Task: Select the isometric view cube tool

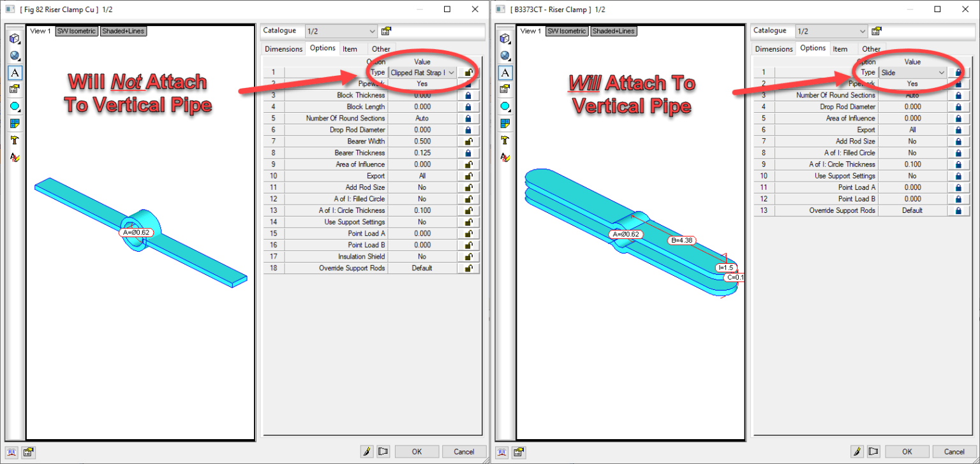Action: point(14,38)
